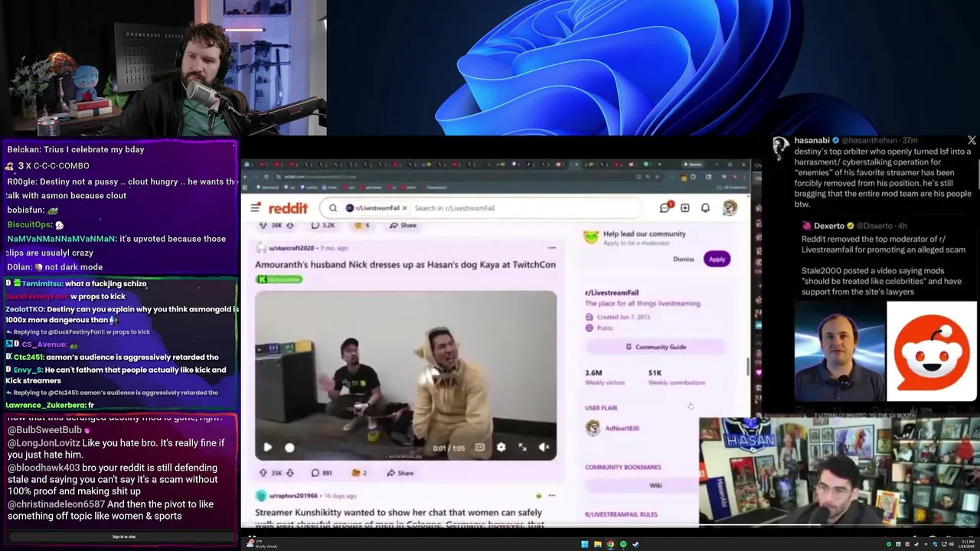The height and width of the screenshot is (551, 980).
Task: Give an award on the 35K post
Action: pos(359,473)
